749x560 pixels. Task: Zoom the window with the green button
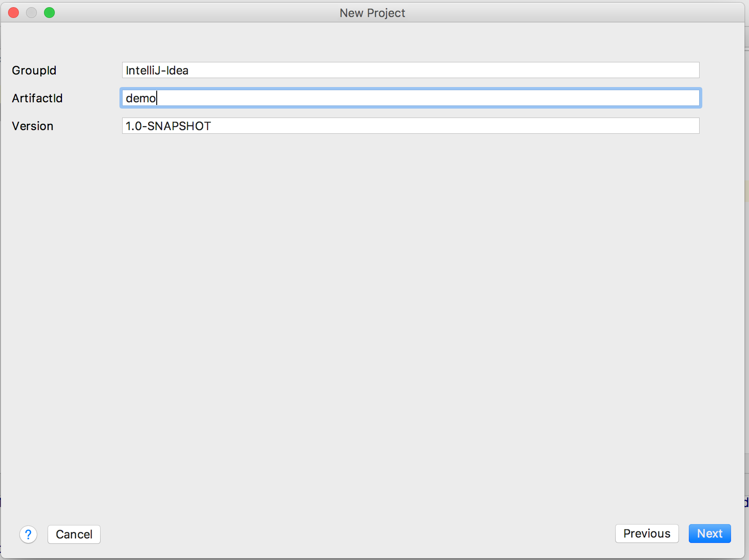[49, 13]
